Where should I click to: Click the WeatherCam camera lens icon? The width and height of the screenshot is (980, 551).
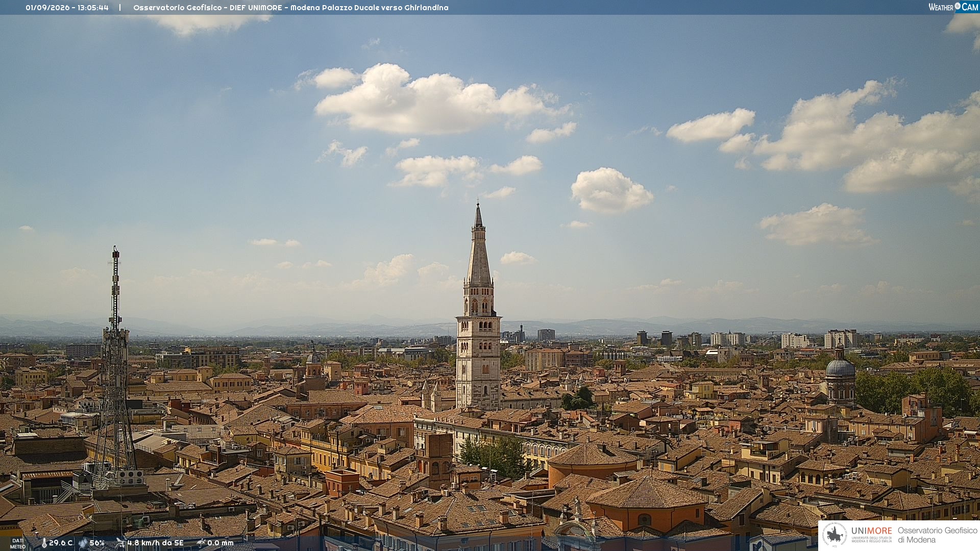click(x=958, y=6)
